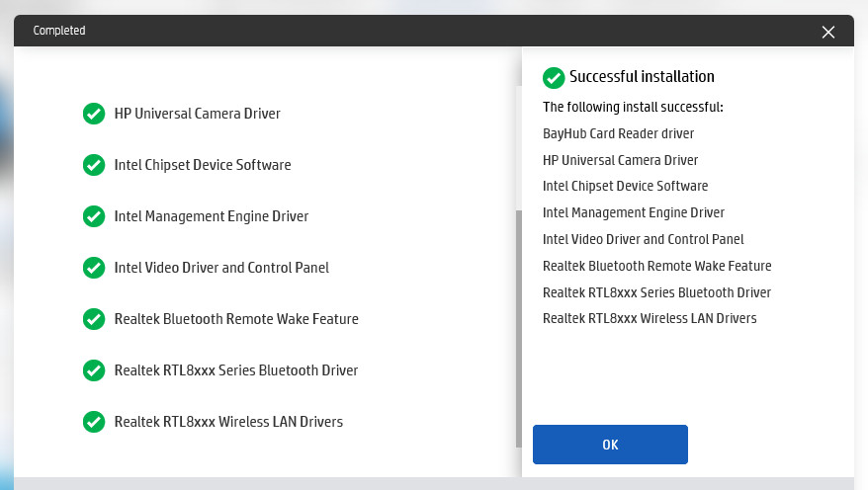Click the Successful installation heading

coord(642,76)
